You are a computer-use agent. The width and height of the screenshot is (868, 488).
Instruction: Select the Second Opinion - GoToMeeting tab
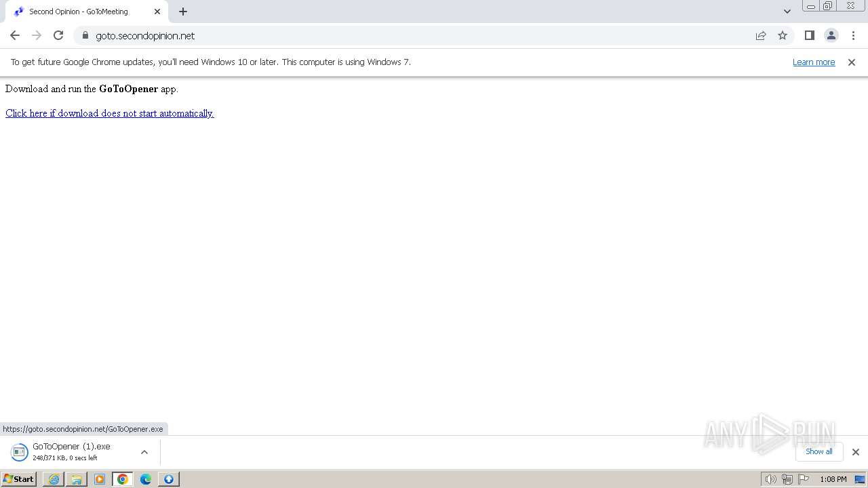click(85, 12)
